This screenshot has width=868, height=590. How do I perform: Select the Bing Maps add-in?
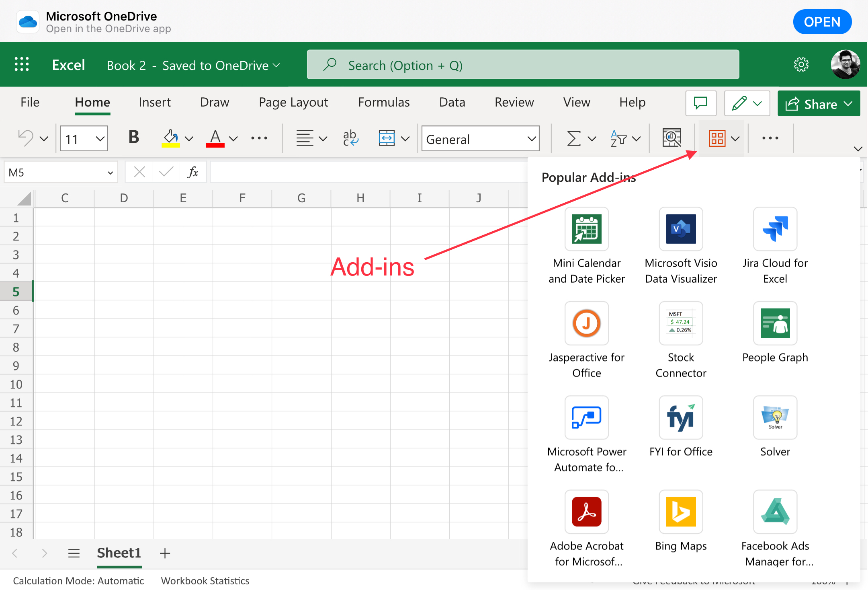click(681, 521)
